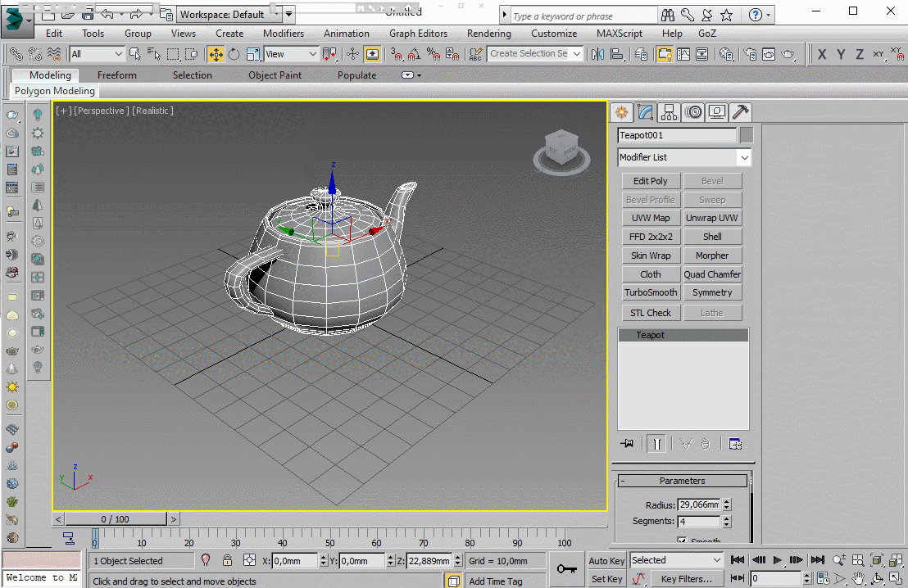Restrict movement to the Y axis

tap(841, 54)
